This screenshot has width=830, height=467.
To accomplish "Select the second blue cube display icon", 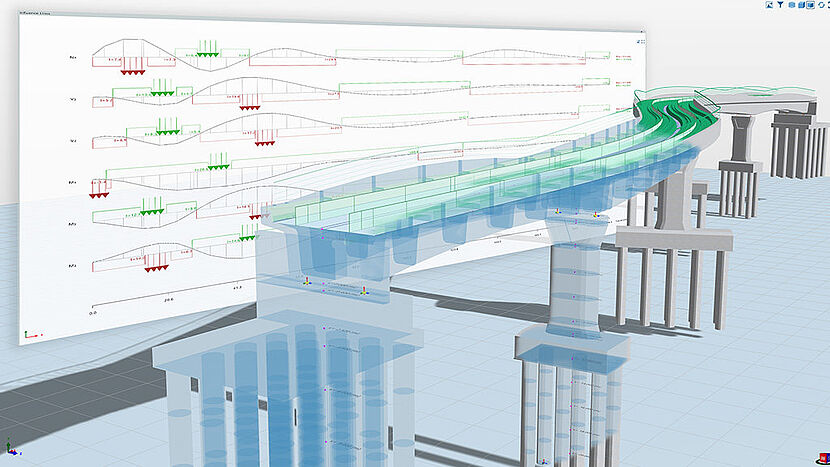I will click(x=801, y=5).
